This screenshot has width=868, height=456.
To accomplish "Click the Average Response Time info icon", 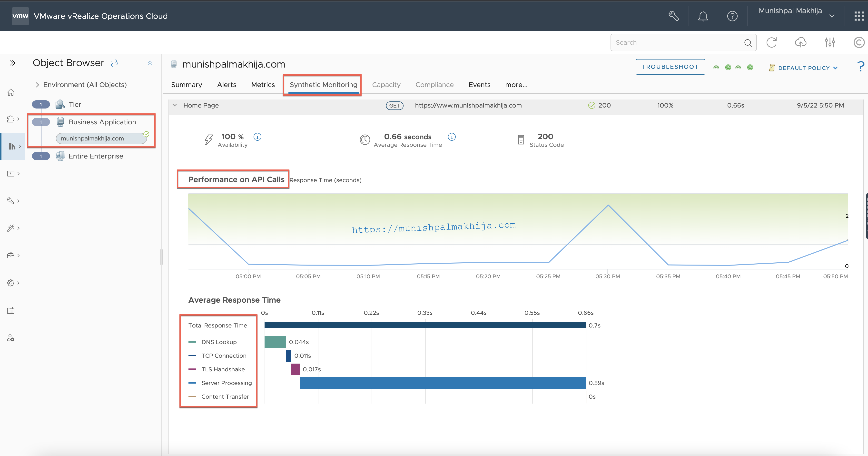I will tap(452, 137).
